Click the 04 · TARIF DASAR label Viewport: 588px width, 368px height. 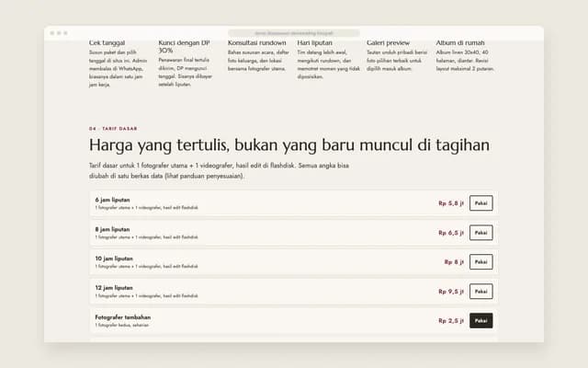pyautogui.click(x=113, y=129)
